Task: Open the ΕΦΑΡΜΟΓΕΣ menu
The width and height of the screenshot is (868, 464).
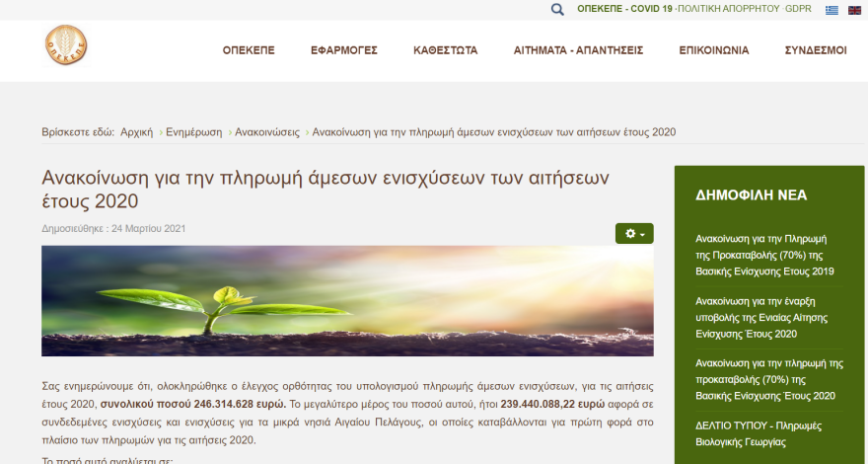Action: pos(343,50)
